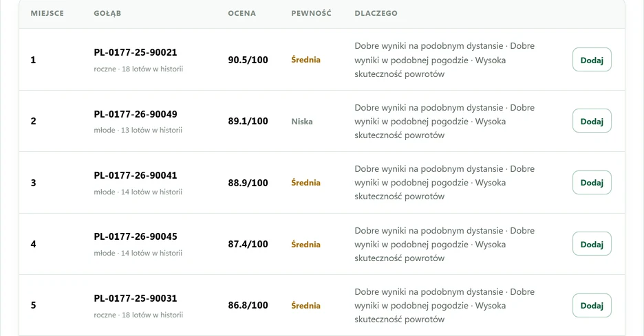This screenshot has width=644, height=336.
Task: Click 'młode · 13 lotów w historii' subtitle
Action: click(138, 130)
